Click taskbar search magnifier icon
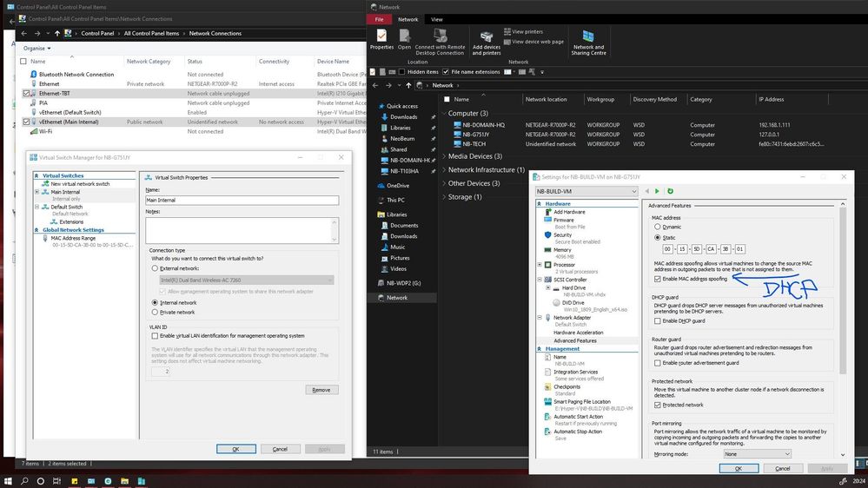Screen dimensions: 868x488 pyautogui.click(x=24, y=481)
